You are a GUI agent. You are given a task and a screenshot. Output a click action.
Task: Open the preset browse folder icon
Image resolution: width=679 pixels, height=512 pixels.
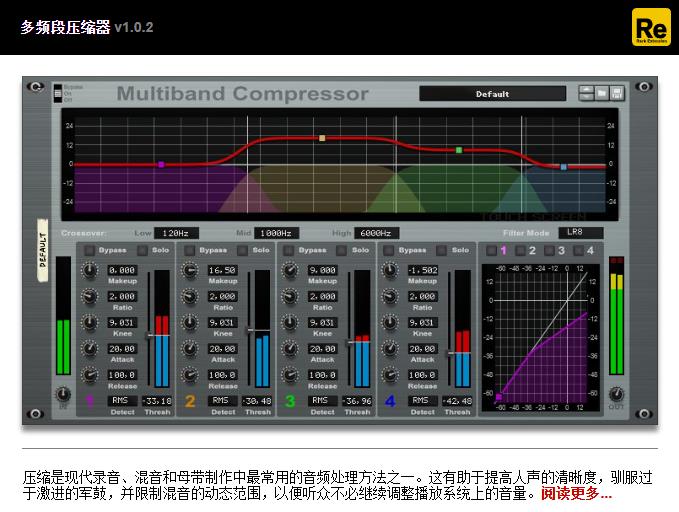pos(601,93)
